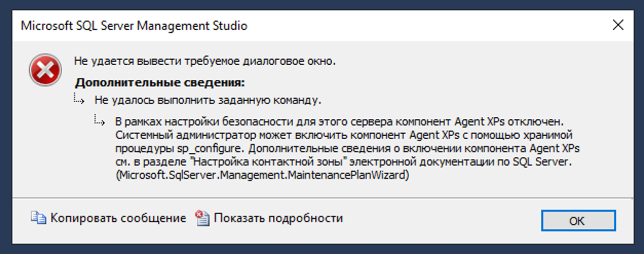
Task: Click nested arrow icon before Agent XPs message
Action: click(x=100, y=122)
